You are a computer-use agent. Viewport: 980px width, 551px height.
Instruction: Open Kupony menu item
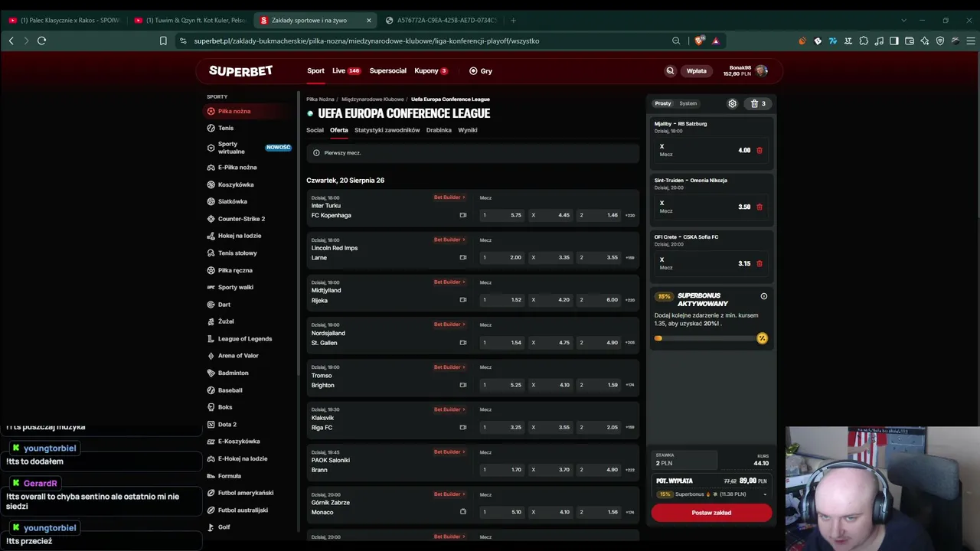pyautogui.click(x=431, y=70)
